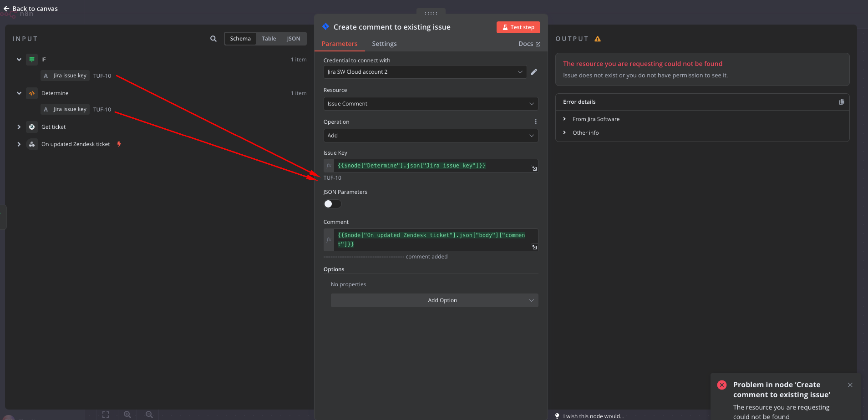The width and height of the screenshot is (868, 420).
Task: Click Jira issue key pill under IF
Action: coord(65,76)
